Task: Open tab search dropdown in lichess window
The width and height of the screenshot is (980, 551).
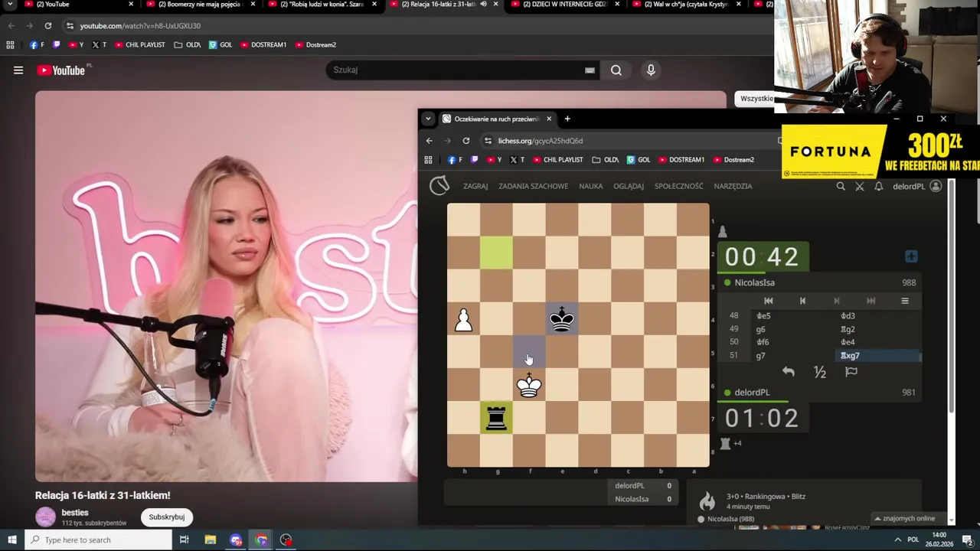Action: pyautogui.click(x=428, y=119)
